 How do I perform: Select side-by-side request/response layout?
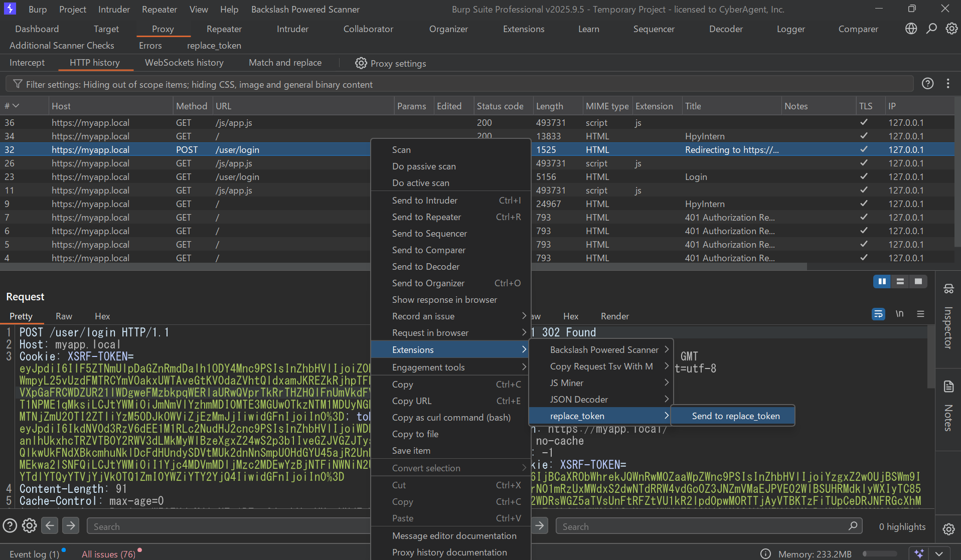tap(882, 282)
